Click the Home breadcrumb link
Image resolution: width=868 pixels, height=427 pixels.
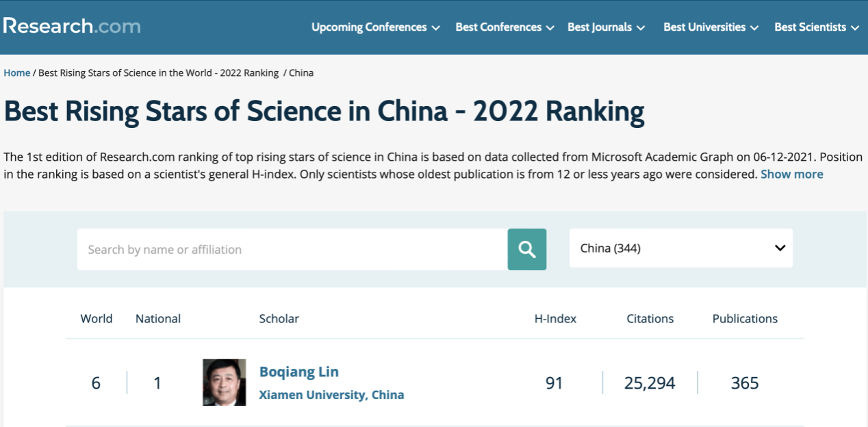17,73
